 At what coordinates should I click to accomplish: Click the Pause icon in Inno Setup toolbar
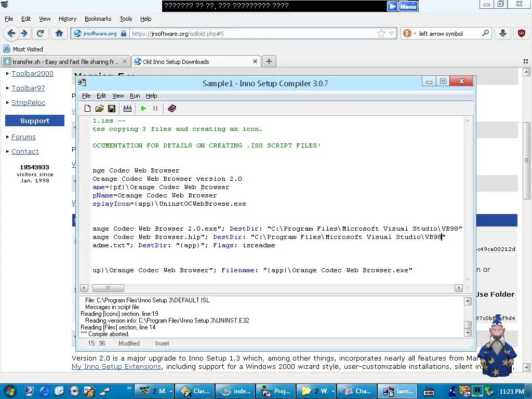(x=155, y=109)
